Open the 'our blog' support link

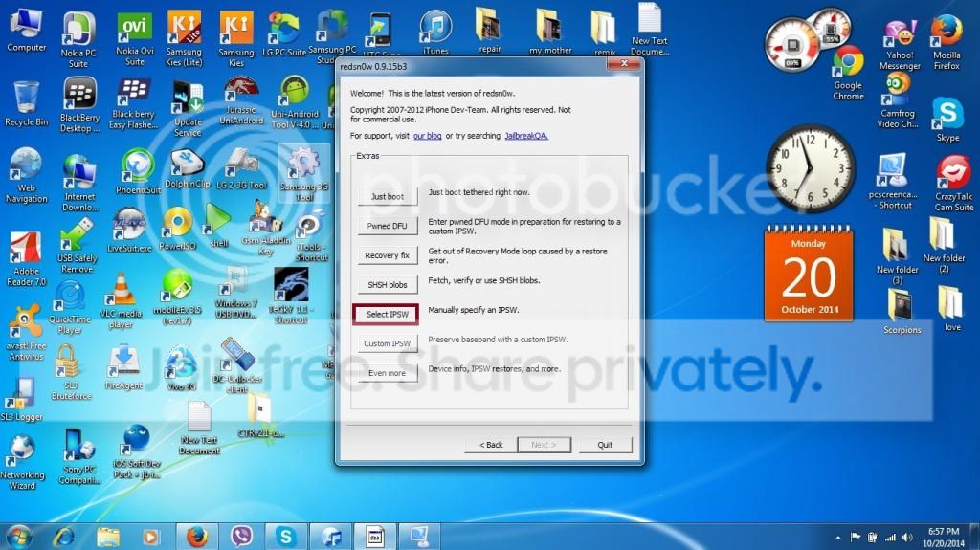click(x=427, y=136)
